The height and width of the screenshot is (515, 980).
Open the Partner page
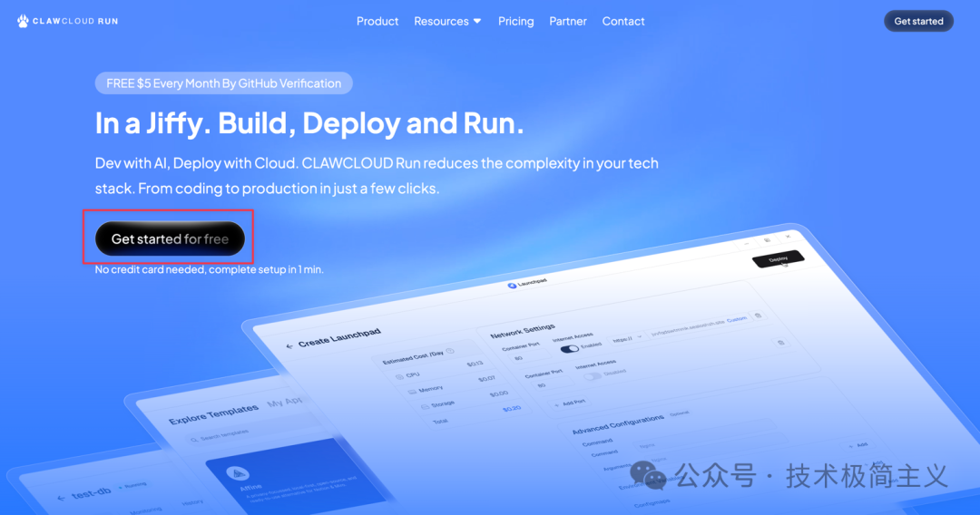(x=567, y=21)
